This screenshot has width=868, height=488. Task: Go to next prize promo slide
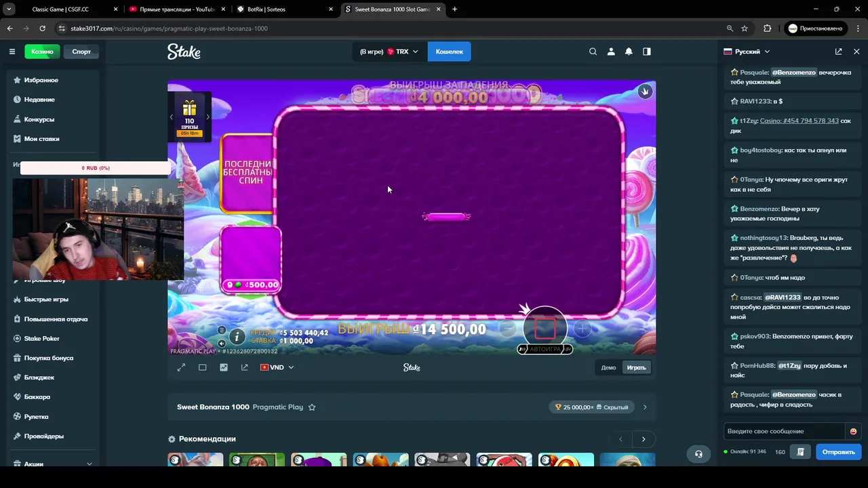coord(208,117)
